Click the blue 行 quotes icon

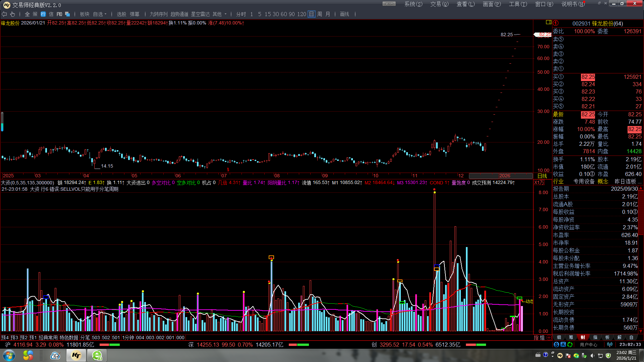[43, 14]
